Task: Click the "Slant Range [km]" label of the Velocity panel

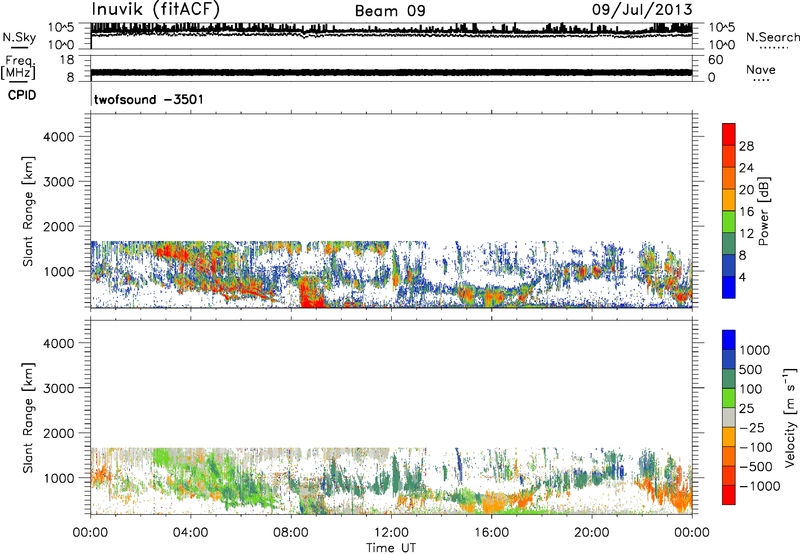Action: [28, 417]
